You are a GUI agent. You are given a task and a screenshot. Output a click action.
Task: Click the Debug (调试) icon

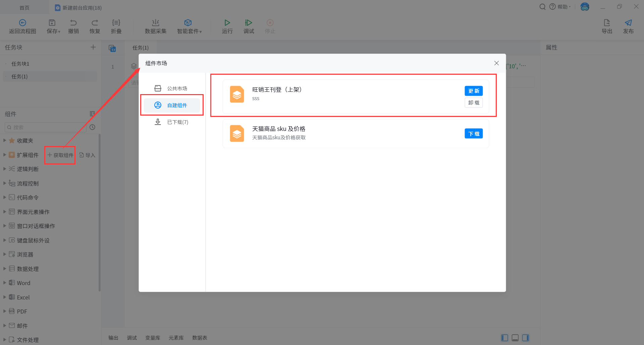249,23
